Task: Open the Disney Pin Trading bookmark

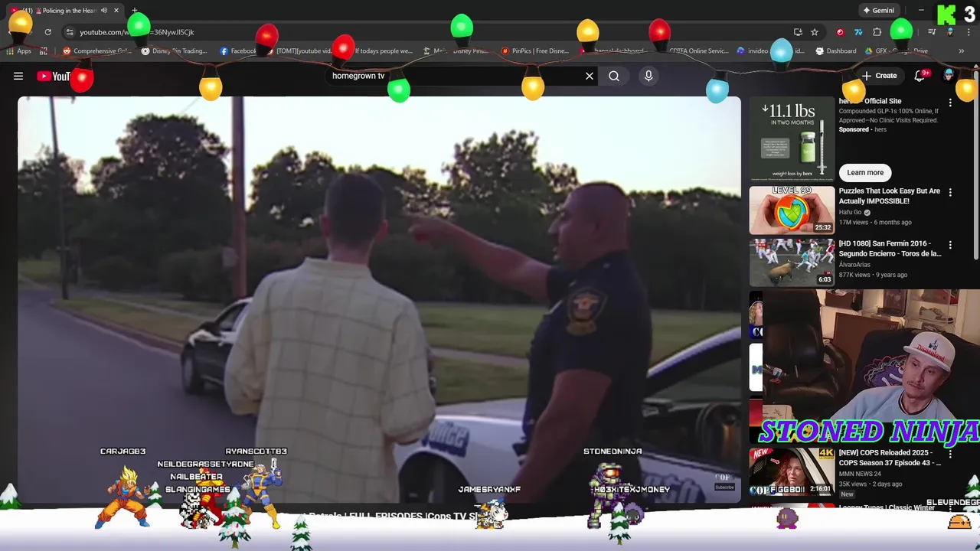Action: click(x=175, y=51)
